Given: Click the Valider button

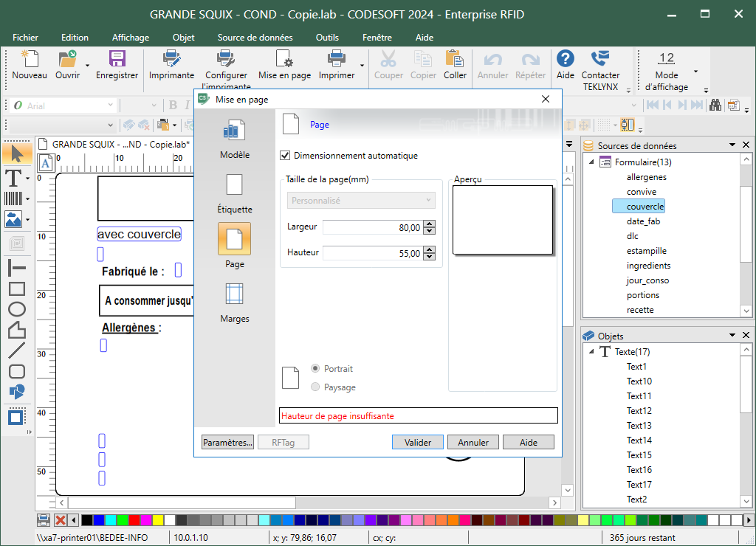Looking at the screenshot, I should coord(418,442).
